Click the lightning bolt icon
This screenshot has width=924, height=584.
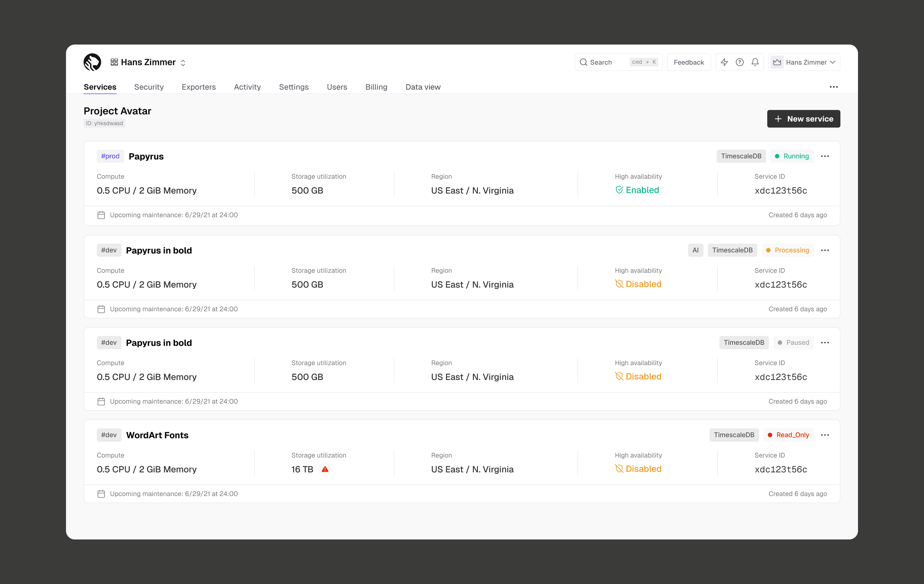(x=724, y=62)
